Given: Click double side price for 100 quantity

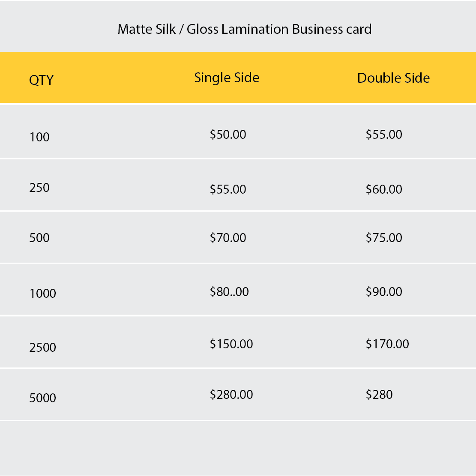Looking at the screenshot, I should 384,135.
